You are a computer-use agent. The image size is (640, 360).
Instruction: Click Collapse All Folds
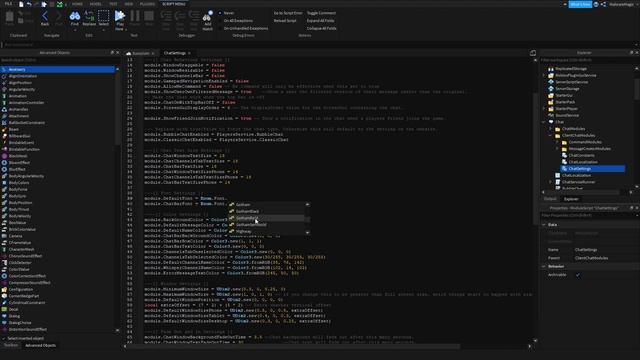[322, 29]
